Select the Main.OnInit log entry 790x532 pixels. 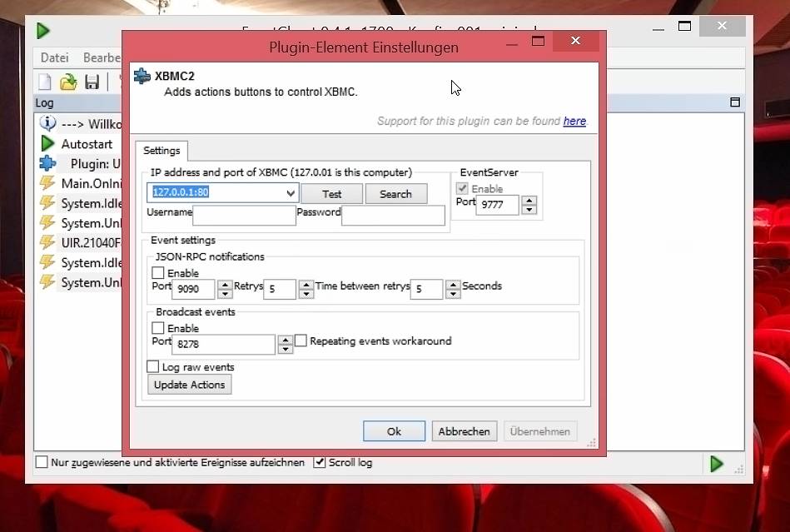(x=91, y=183)
